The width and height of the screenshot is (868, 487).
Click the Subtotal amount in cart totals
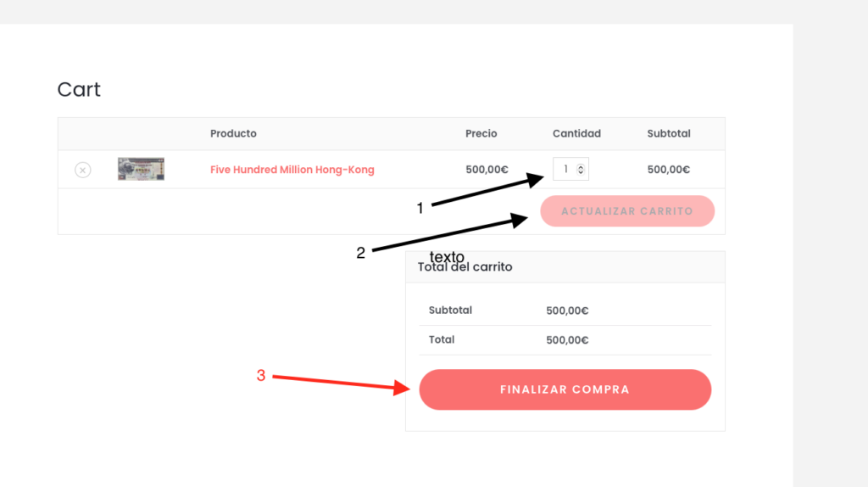click(x=567, y=311)
